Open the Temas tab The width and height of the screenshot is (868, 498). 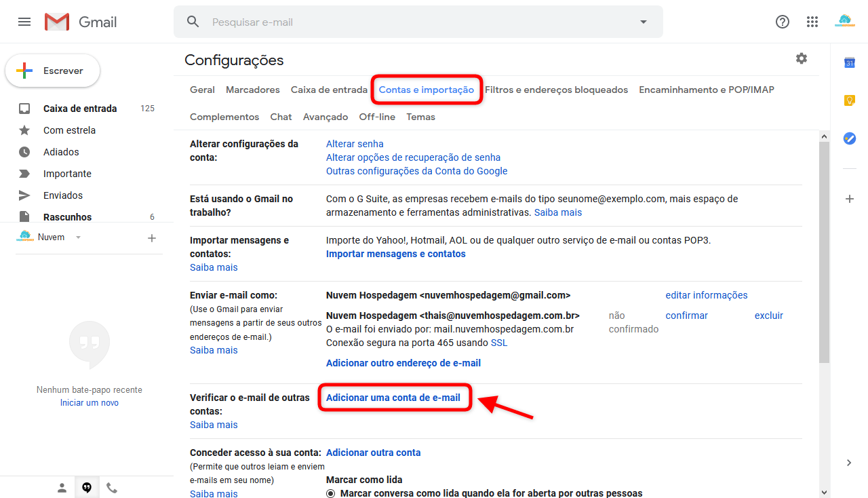[420, 117]
